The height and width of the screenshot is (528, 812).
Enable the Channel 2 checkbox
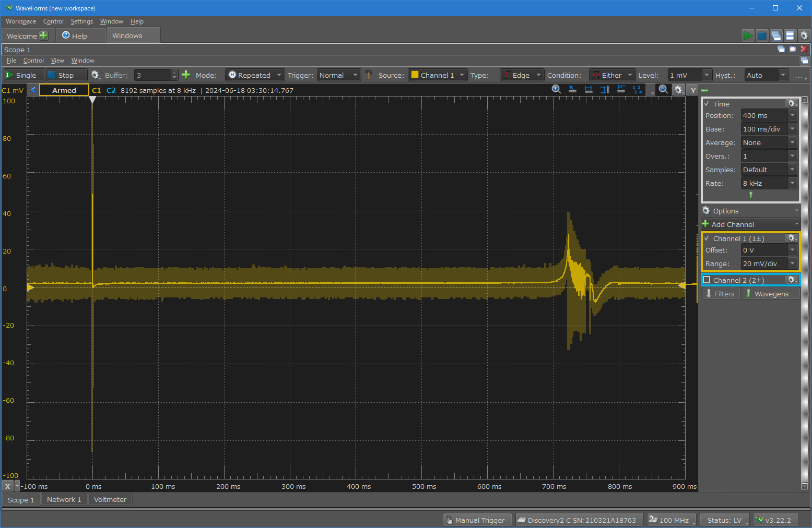pyautogui.click(x=707, y=280)
